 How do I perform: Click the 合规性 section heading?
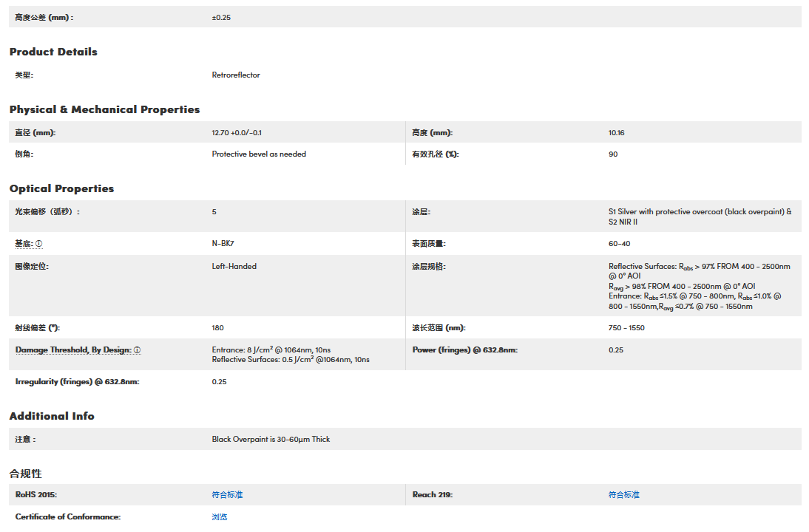pos(25,473)
